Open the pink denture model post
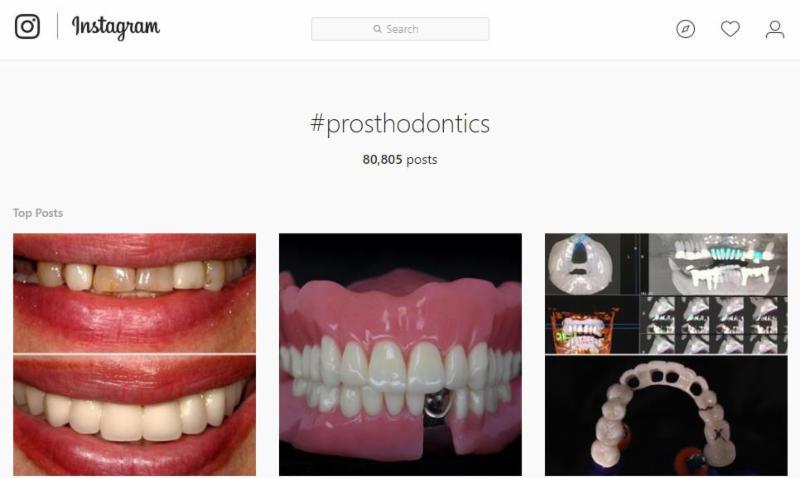The height and width of the screenshot is (478, 800). 401,355
